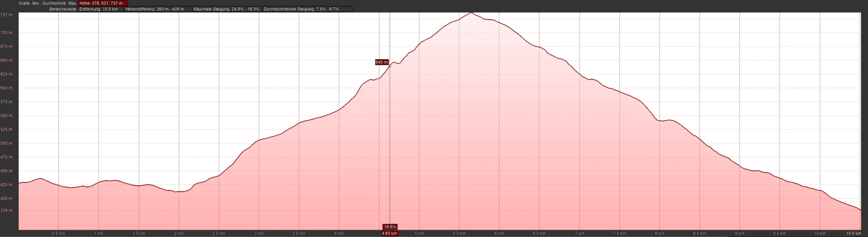Click the 2 km distance axis label

[178, 233]
